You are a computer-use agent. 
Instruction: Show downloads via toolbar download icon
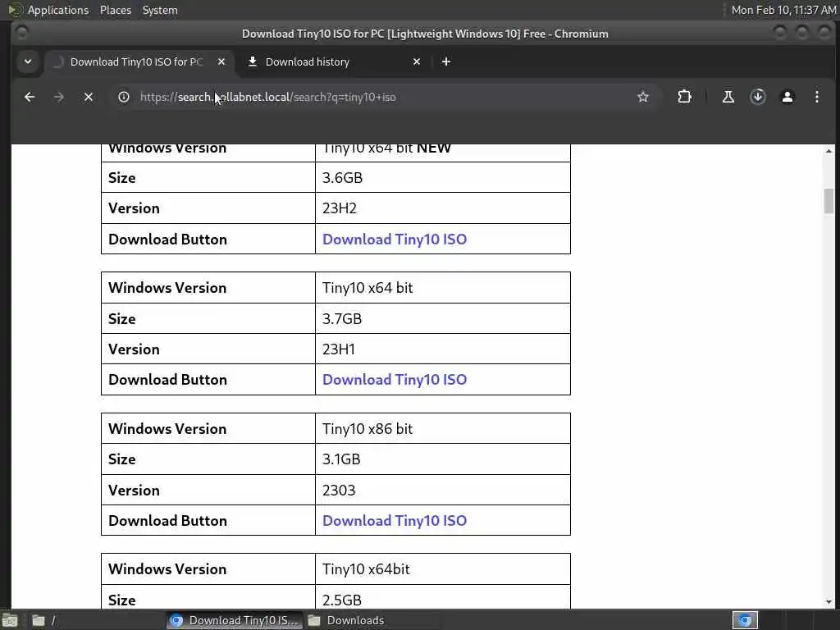coord(757,97)
